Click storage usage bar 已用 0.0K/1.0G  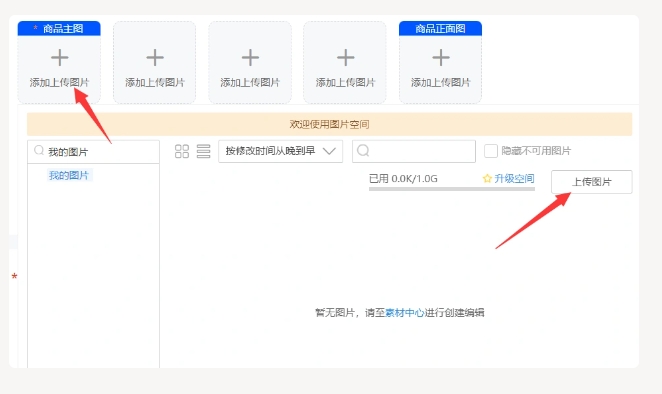click(452, 189)
